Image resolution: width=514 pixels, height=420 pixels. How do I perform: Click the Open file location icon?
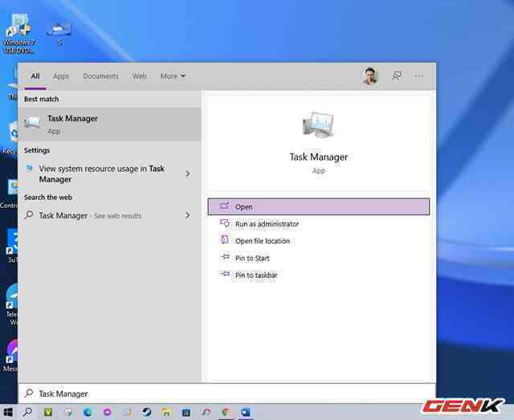tap(225, 239)
